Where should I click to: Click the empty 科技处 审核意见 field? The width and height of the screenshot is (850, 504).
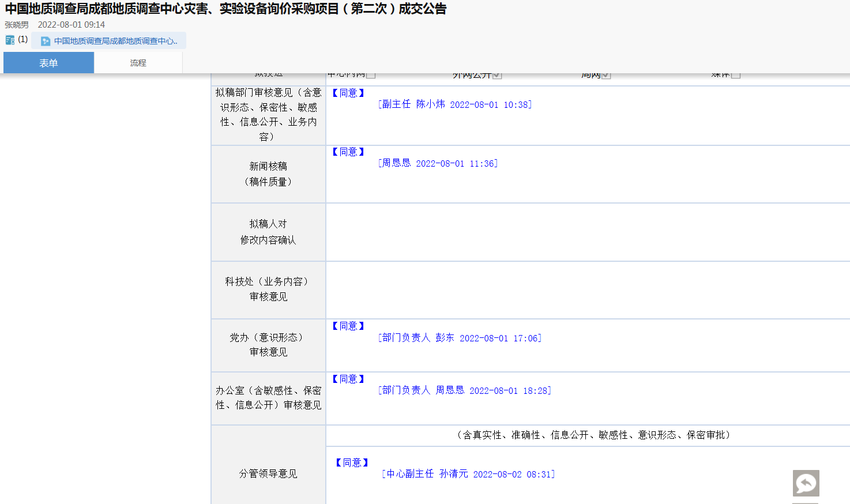[x=587, y=290]
